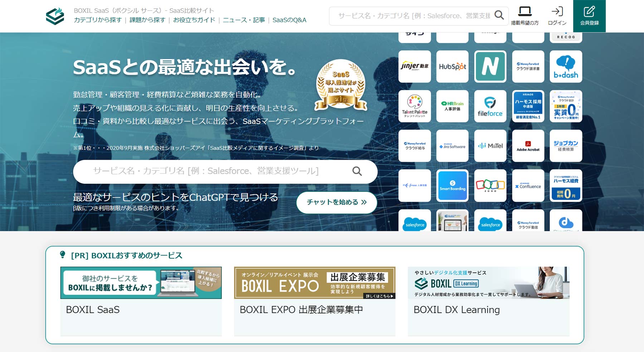Select the fileforce service tile
644x352 pixels.
click(490, 106)
